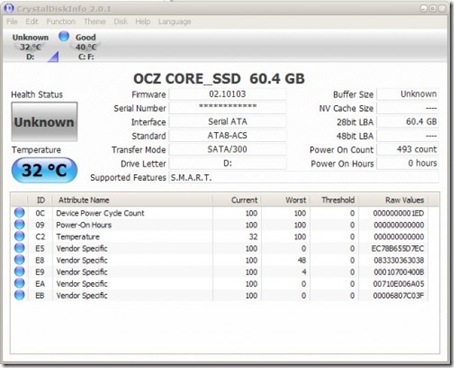Open the Help menu
This screenshot has height=368, width=454.
pyautogui.click(x=143, y=22)
